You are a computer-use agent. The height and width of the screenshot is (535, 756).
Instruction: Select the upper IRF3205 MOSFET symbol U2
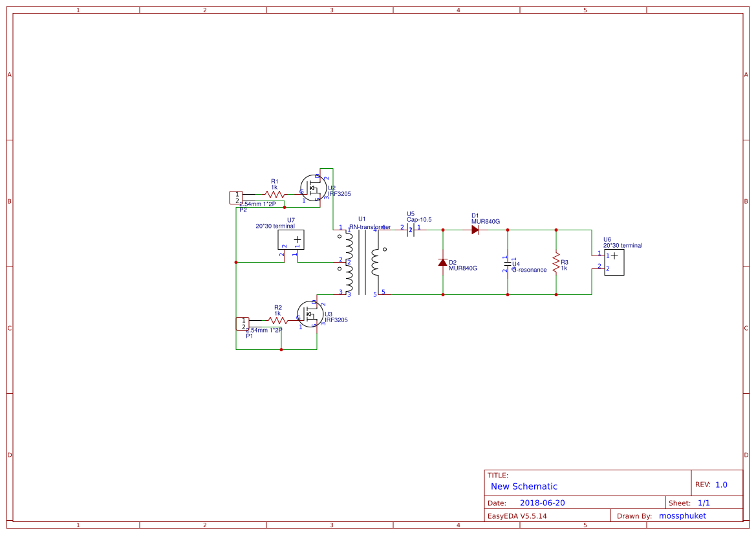[x=313, y=188]
